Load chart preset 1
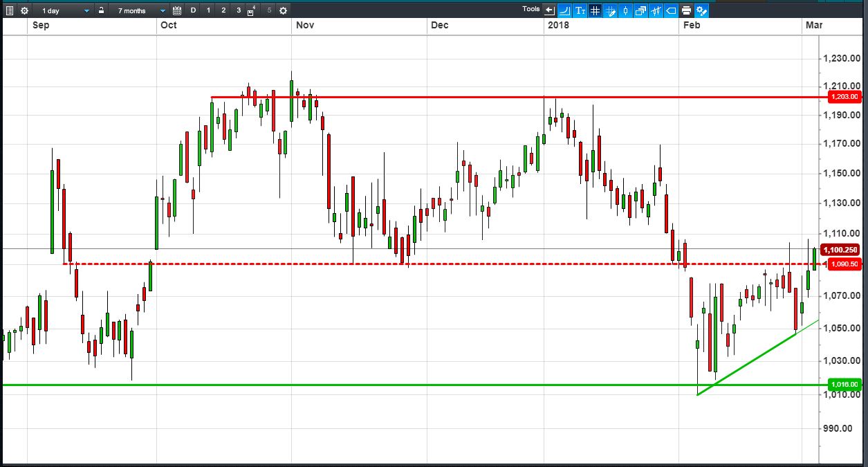868x467 pixels. click(x=208, y=10)
